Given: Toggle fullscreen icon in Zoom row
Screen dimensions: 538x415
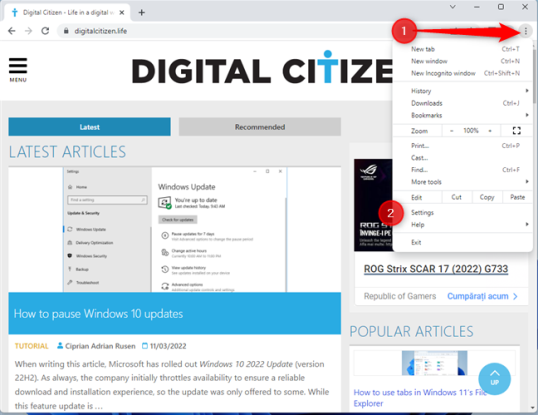Looking at the screenshot, I should pos(516,130).
